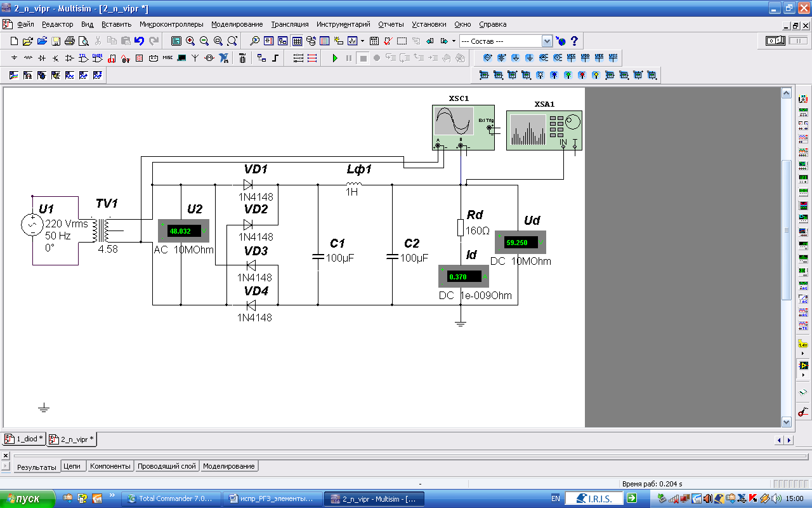Place VCC power source

[x=571, y=58]
